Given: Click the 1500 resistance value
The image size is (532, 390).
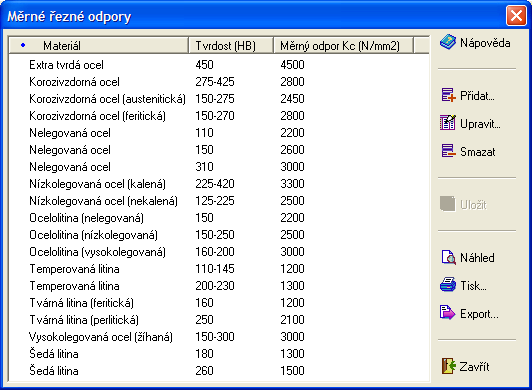Looking at the screenshot, I should pos(292,371).
